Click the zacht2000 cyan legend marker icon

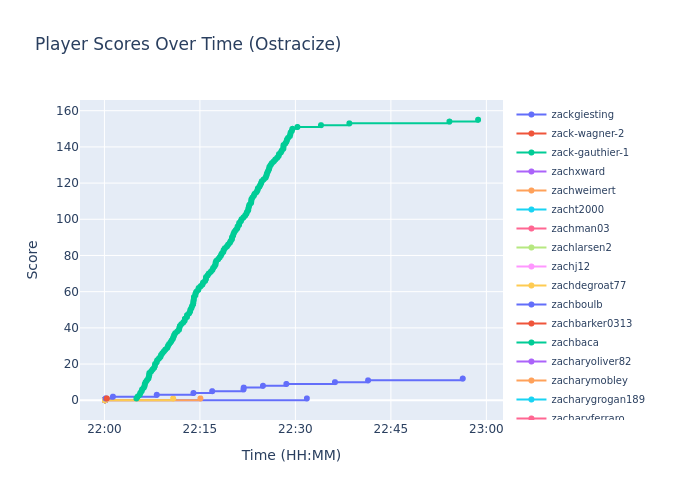click(x=531, y=210)
